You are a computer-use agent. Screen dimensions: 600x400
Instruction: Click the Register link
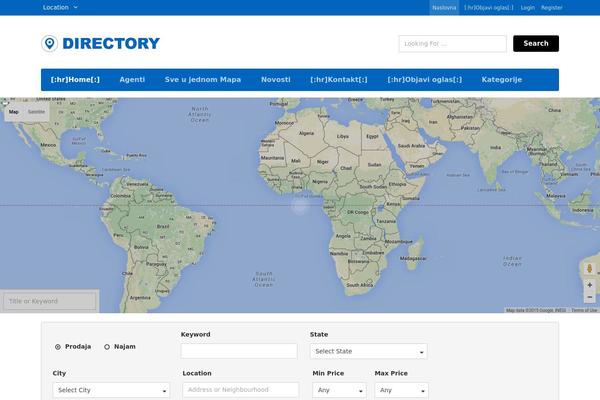(551, 8)
